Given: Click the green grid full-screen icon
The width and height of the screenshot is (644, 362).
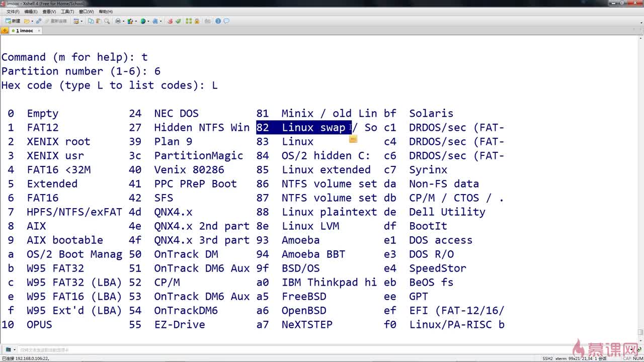Looking at the screenshot, I should pos(189,21).
